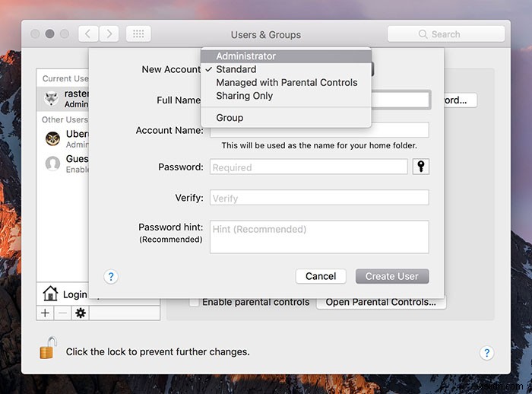Image resolution: width=532 pixels, height=394 pixels.
Task: Select the raster user avatar
Action: [52, 99]
